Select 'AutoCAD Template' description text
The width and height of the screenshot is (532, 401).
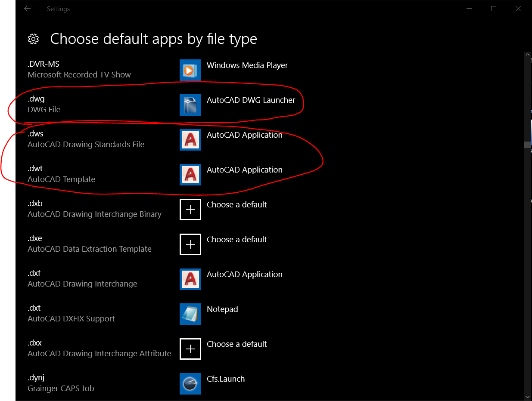point(62,179)
